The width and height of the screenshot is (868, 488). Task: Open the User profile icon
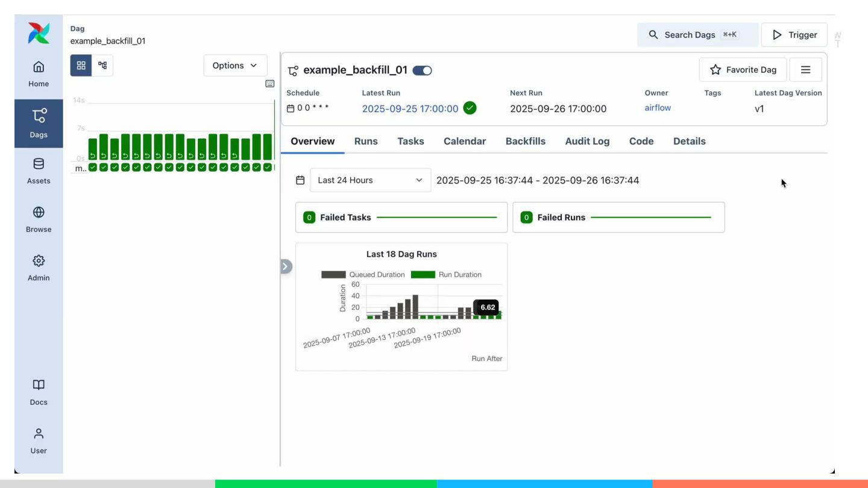(39, 441)
